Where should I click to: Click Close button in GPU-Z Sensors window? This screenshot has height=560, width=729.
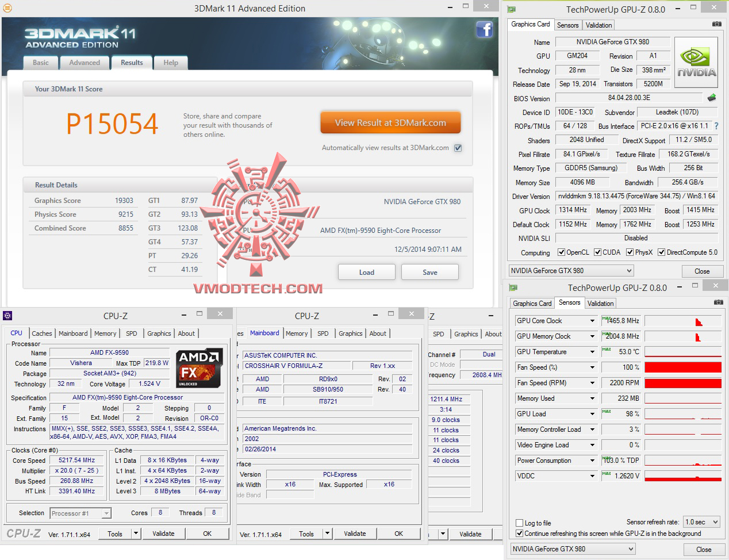(704, 550)
